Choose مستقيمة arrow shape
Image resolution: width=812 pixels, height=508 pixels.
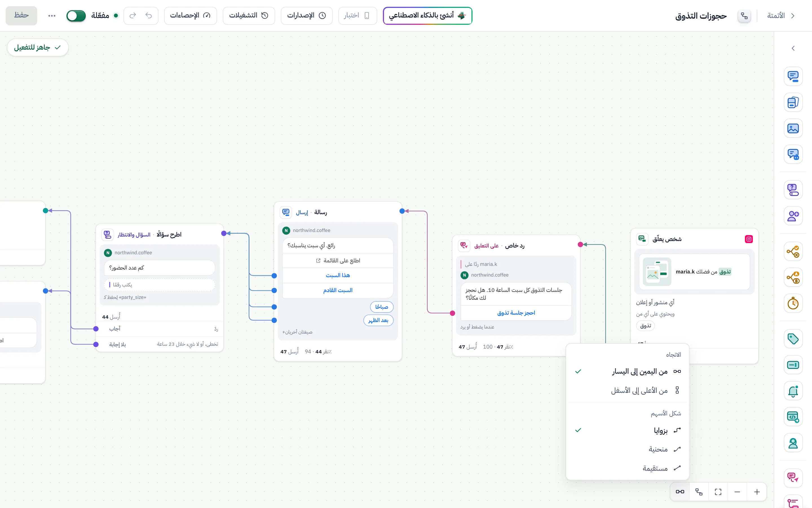pyautogui.click(x=627, y=468)
